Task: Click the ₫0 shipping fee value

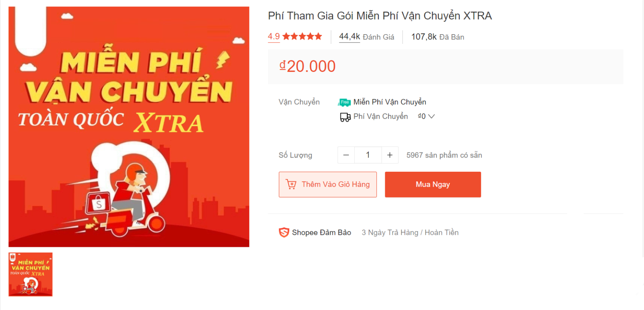Action: [421, 116]
